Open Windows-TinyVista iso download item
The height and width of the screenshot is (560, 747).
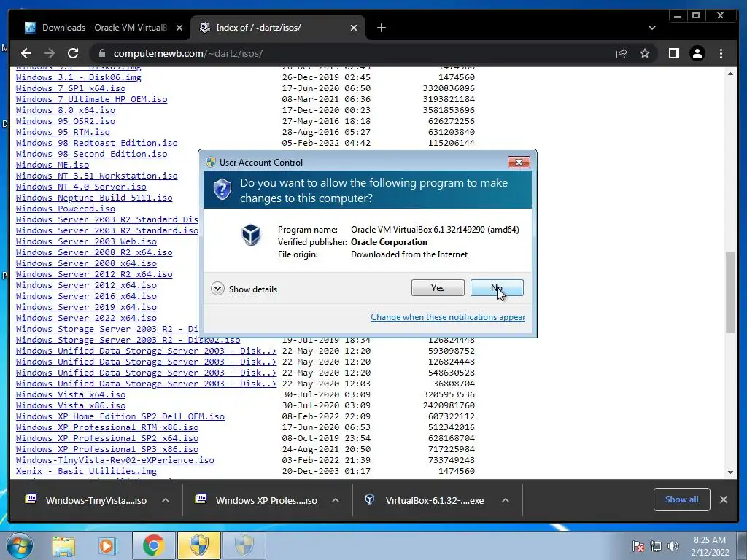pyautogui.click(x=87, y=500)
